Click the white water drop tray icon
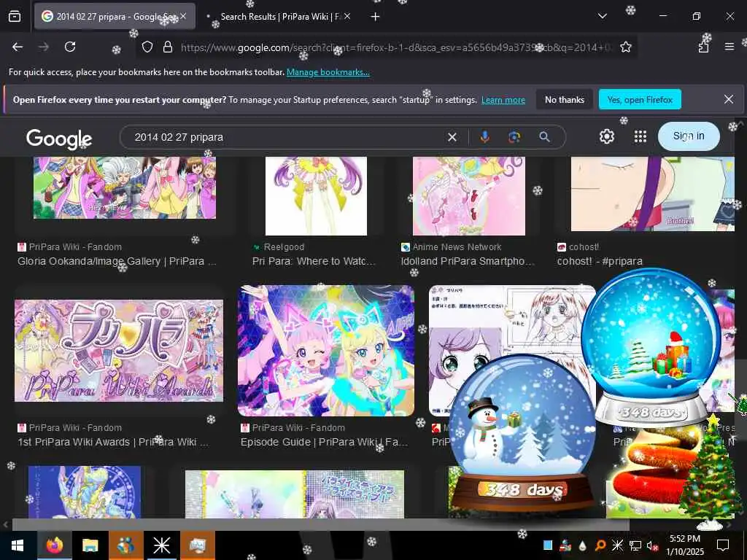The height and width of the screenshot is (560, 747). [x=582, y=545]
